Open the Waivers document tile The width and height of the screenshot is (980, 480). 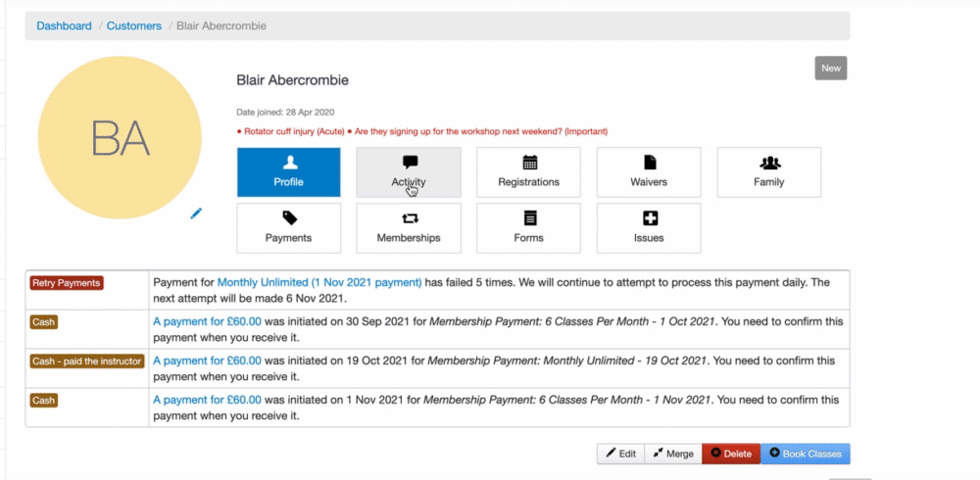(x=648, y=172)
